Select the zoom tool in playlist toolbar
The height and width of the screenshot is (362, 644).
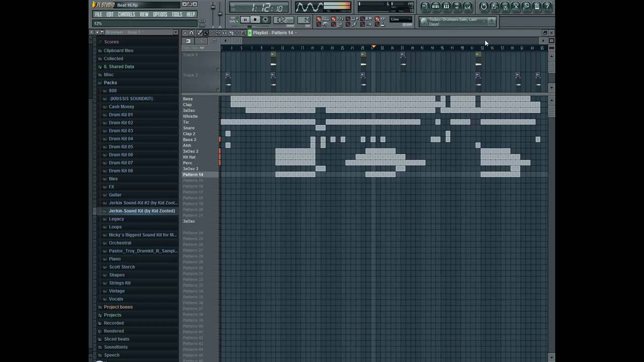point(243,33)
